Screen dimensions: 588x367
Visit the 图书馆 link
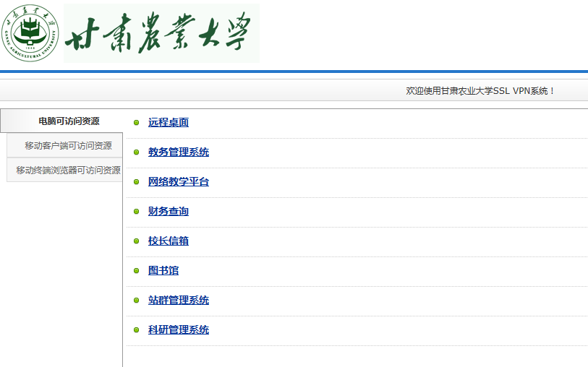tap(163, 270)
